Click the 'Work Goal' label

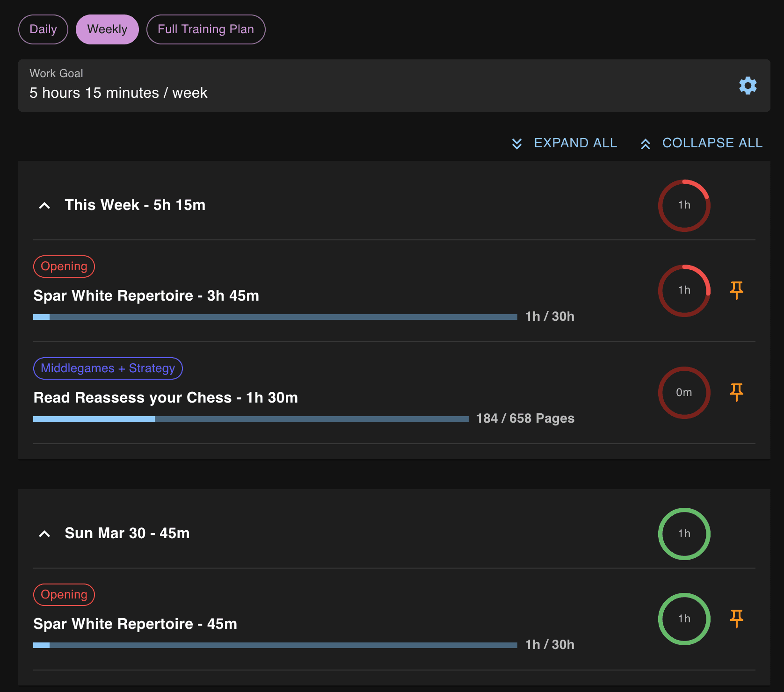[56, 73]
